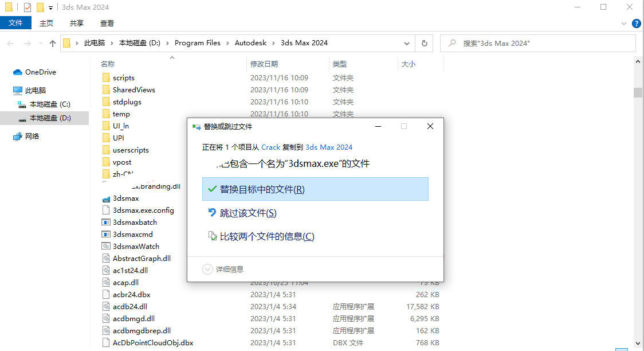644x351 pixels.
Task: Click the scrollbar up arrow
Action: pos(638,61)
